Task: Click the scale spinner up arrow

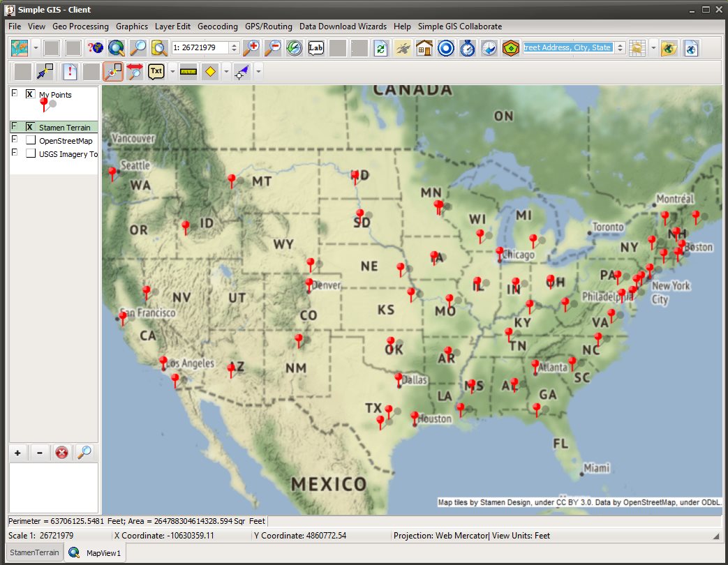Action: pos(235,45)
